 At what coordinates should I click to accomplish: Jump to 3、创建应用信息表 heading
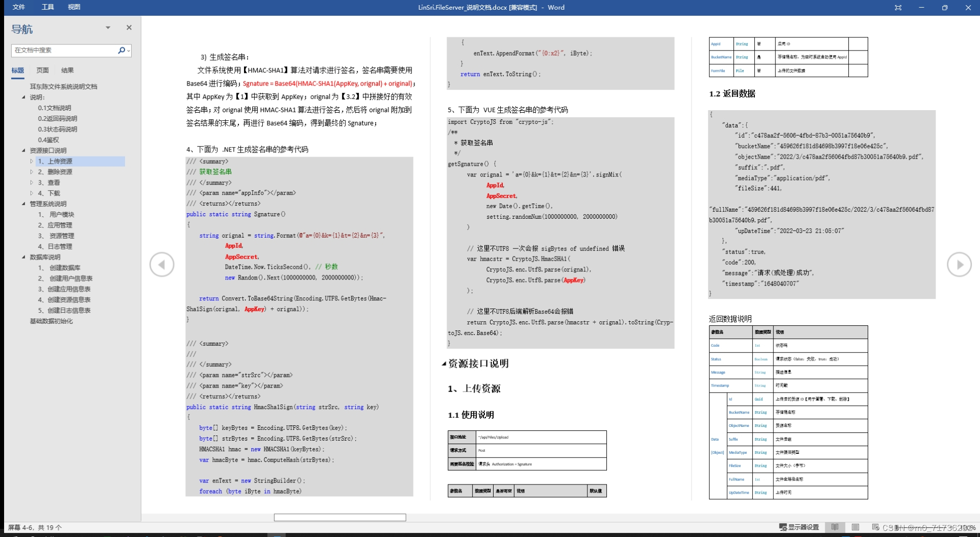[x=64, y=289]
